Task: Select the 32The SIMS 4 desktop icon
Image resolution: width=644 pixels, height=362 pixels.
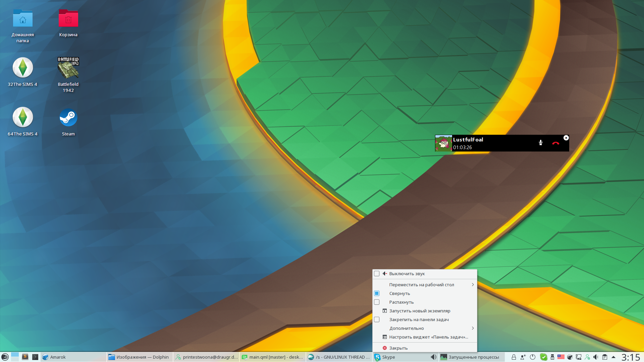Action: click(x=22, y=72)
